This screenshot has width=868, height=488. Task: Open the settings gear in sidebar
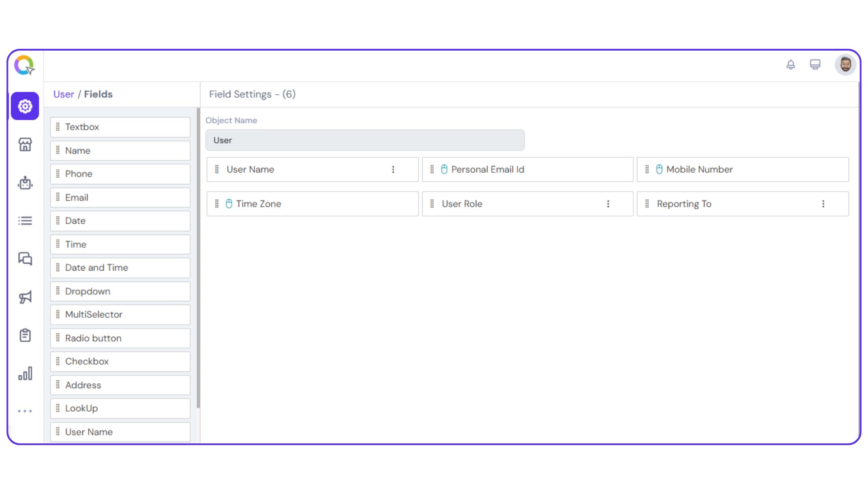[x=25, y=106]
